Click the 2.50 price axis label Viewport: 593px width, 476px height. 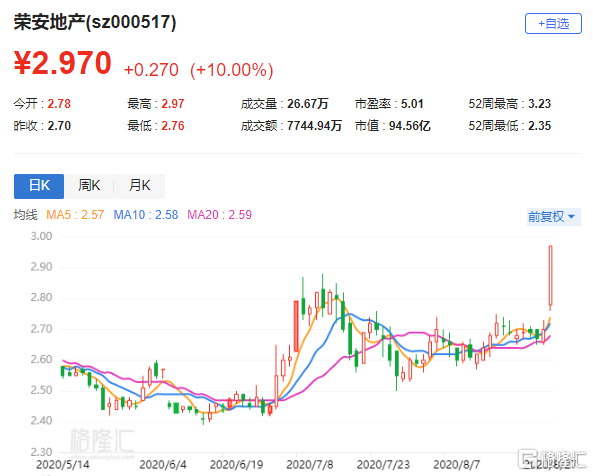pyautogui.click(x=41, y=390)
